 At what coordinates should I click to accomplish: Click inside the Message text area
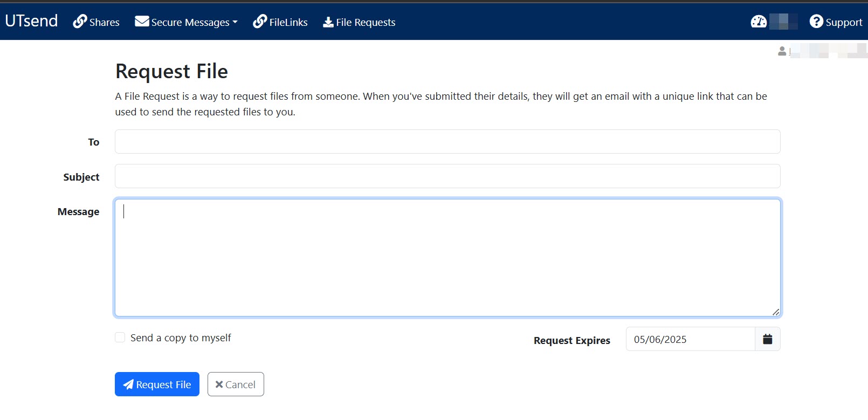(447, 258)
